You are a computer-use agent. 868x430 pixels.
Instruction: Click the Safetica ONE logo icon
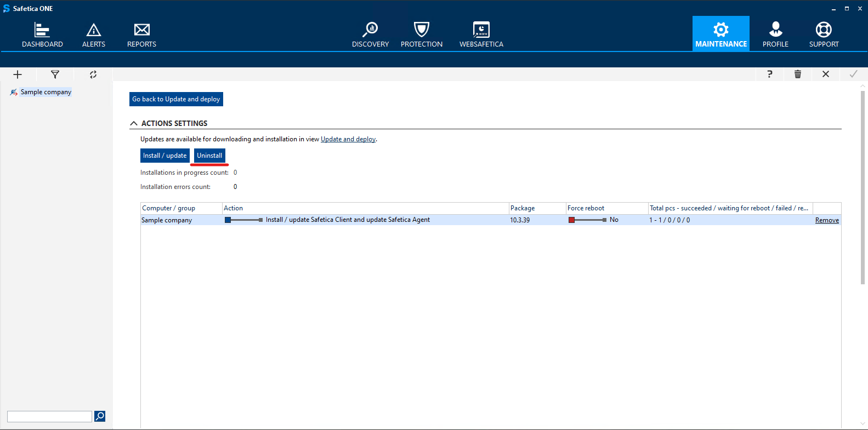pos(7,8)
